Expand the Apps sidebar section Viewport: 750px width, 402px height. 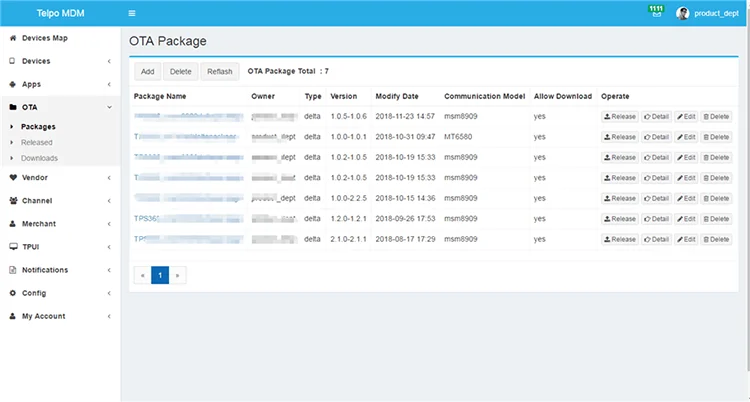tap(31, 84)
